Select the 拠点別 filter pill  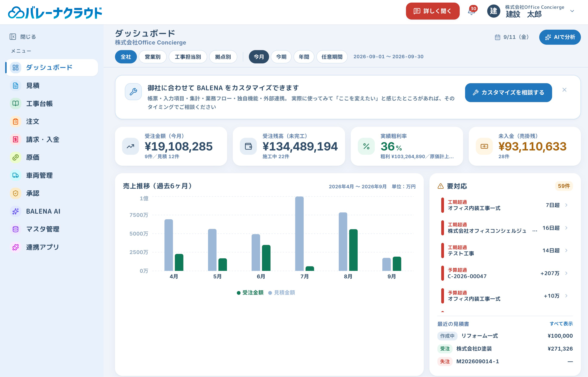coord(223,57)
